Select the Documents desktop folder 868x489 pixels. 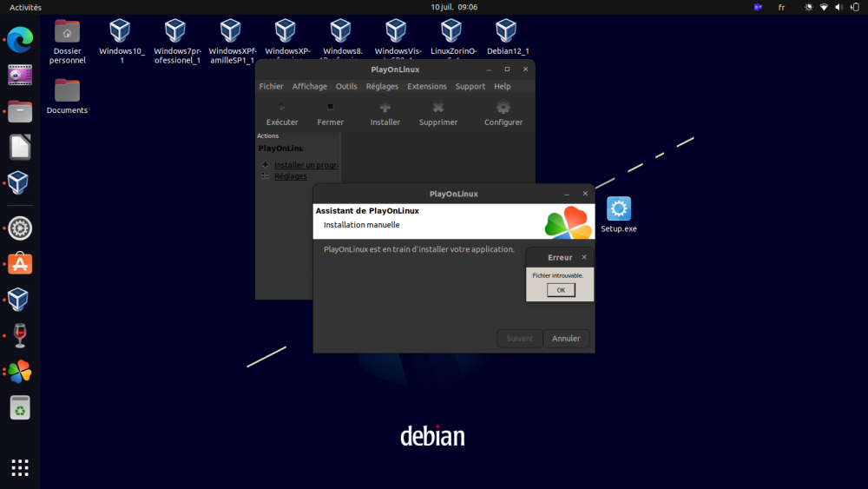67,96
